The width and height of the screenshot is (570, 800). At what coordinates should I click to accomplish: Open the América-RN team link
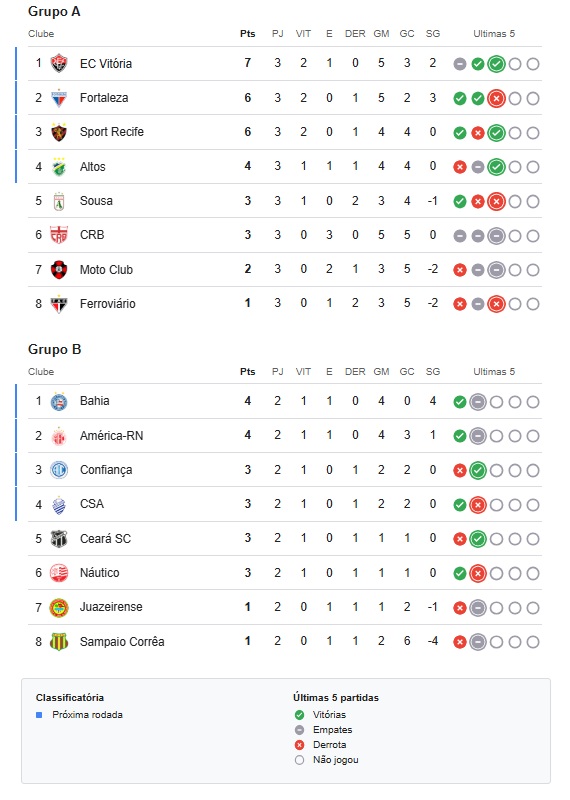[x=111, y=436]
